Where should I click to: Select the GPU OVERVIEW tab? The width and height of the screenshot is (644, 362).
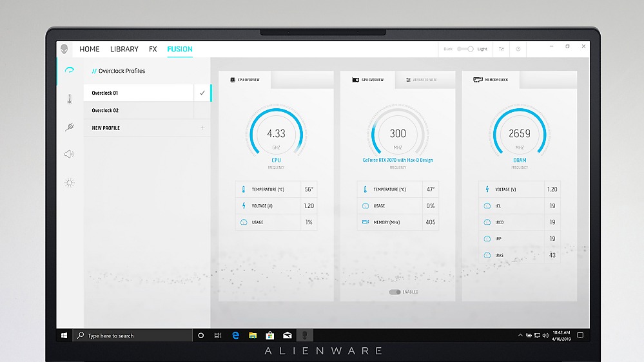click(x=367, y=80)
